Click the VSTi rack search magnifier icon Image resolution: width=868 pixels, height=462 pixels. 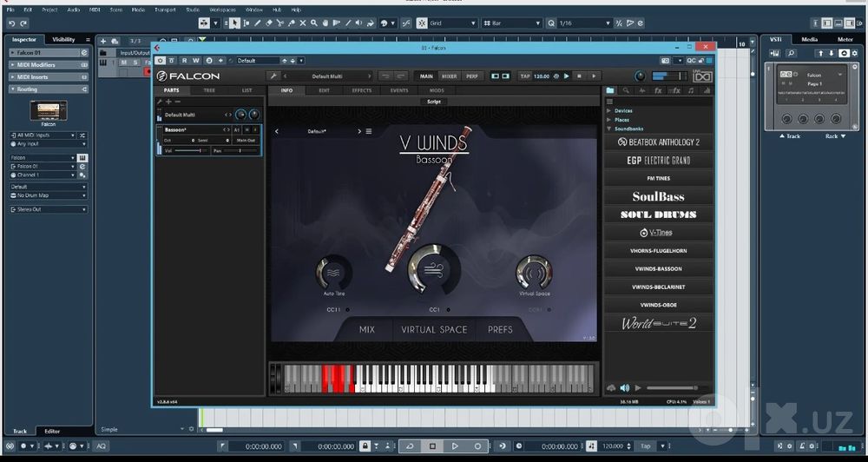pos(792,53)
